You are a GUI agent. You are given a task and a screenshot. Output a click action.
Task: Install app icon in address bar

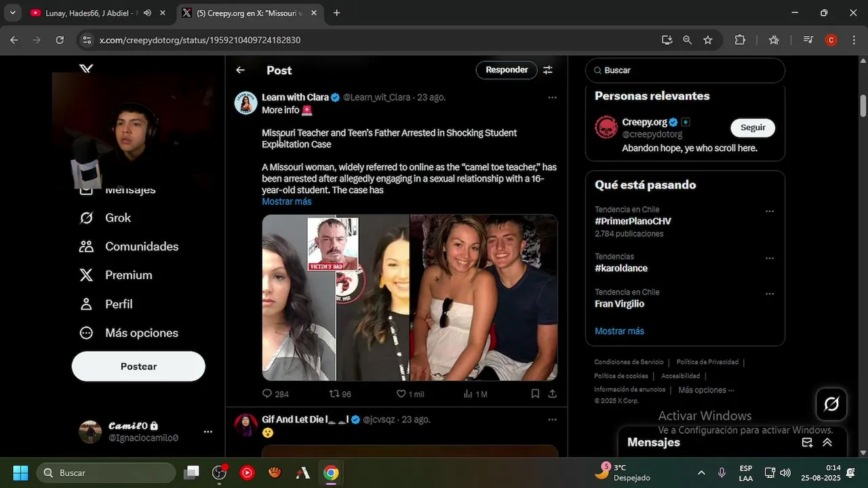(x=667, y=40)
